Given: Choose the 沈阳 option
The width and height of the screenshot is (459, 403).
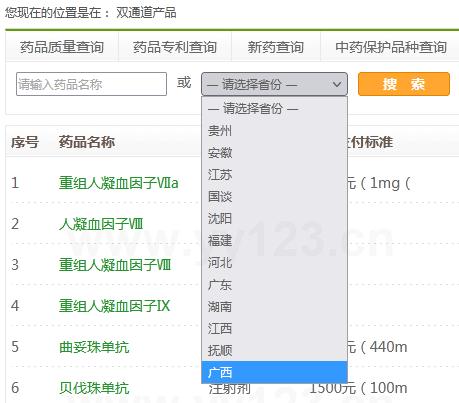Looking at the screenshot, I should [274, 219].
